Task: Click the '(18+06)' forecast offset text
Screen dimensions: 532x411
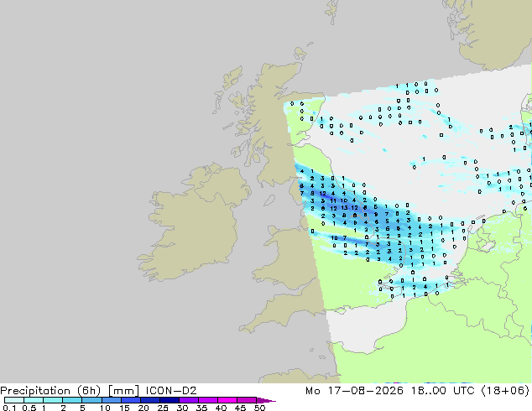Action: (505, 391)
